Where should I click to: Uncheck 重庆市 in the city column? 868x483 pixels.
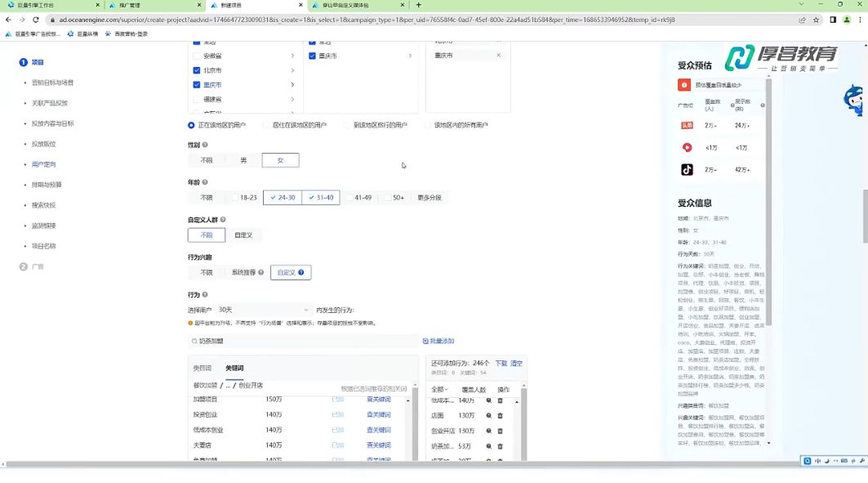tap(312, 56)
